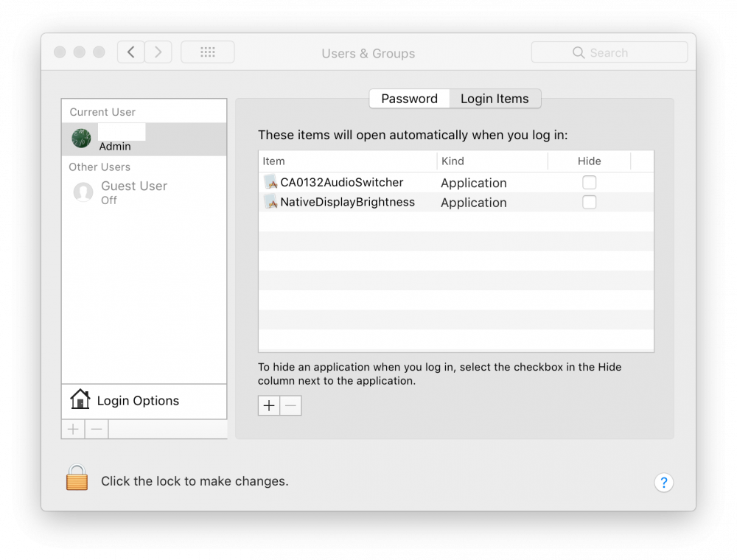The height and width of the screenshot is (560, 737).
Task: Select the CA0132AudioSwitcher row
Action: point(456,182)
